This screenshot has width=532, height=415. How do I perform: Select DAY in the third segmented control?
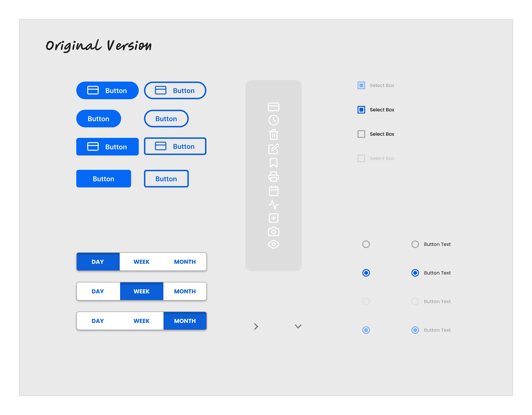[98, 321]
